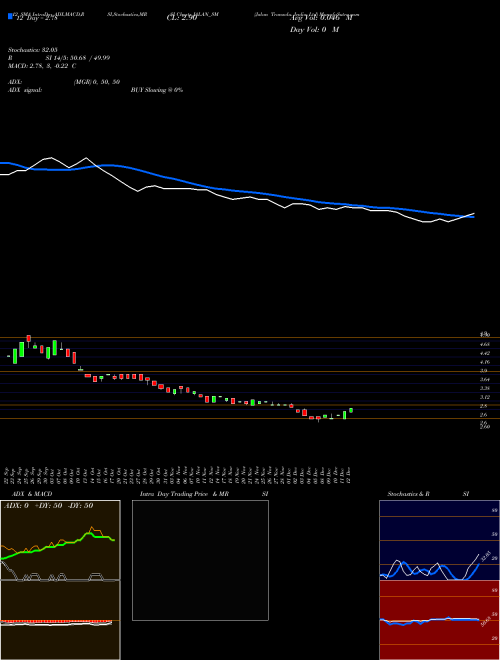This screenshot has width=500, height=660.
Task: Click the 'Stochastics & R' panel title
Action: pyautogui.click(x=408, y=494)
